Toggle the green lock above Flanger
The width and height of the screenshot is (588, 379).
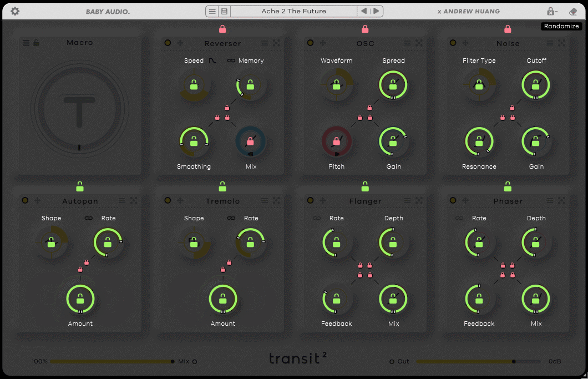pos(365,186)
